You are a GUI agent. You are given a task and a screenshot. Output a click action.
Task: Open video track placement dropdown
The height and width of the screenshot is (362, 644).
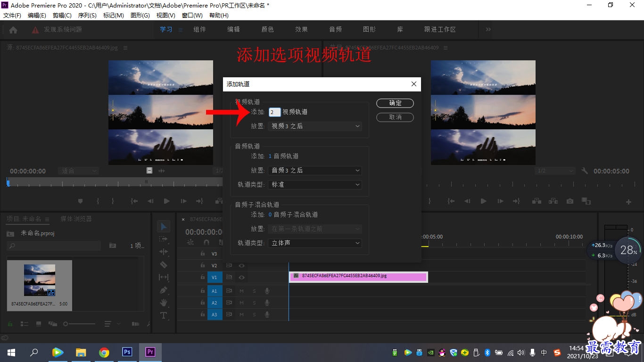click(x=315, y=126)
